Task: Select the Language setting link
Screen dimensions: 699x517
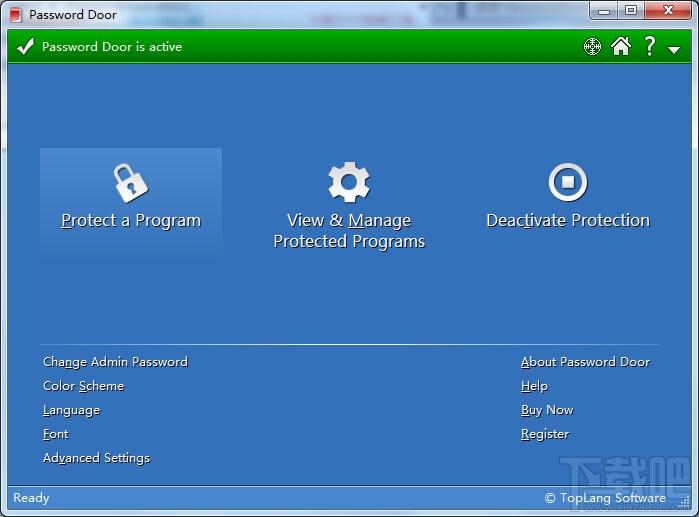Action: pyautogui.click(x=71, y=410)
